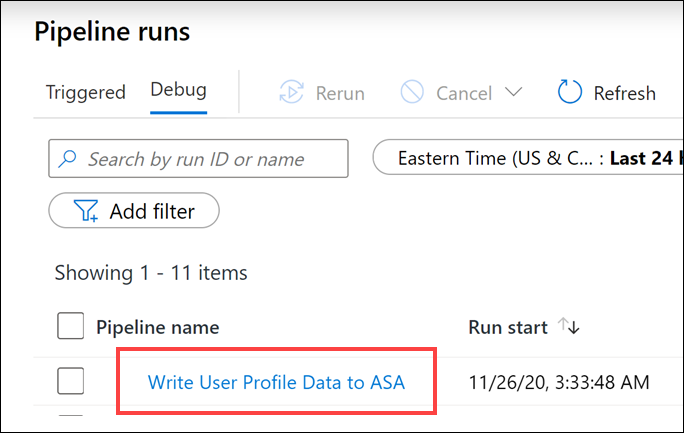This screenshot has height=433, width=684.
Task: Click the Pipeline name column header
Action: click(x=157, y=327)
